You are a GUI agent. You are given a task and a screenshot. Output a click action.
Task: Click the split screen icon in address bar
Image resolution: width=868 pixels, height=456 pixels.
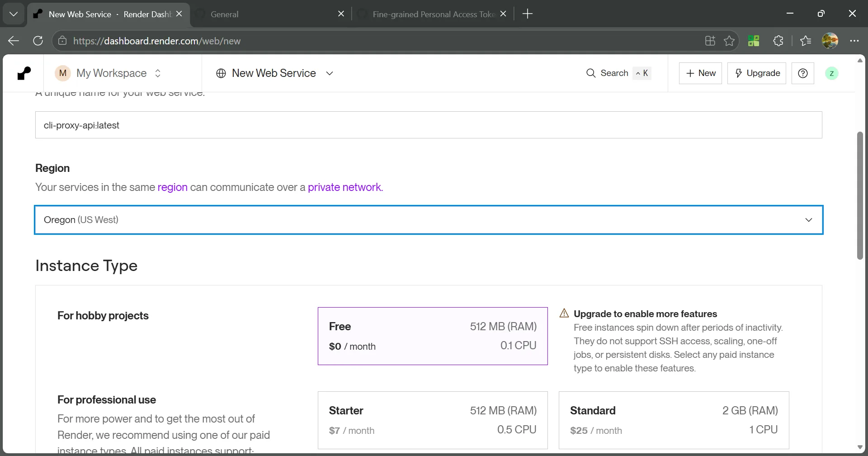point(710,41)
